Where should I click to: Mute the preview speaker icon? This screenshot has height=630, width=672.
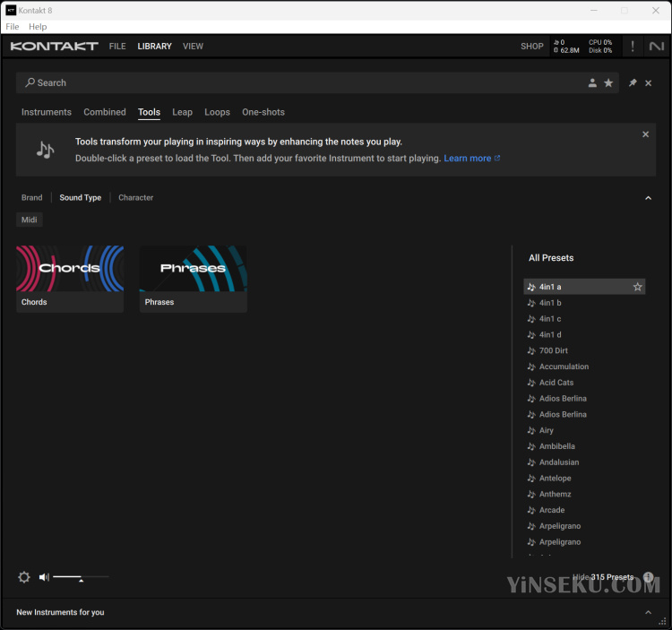pyautogui.click(x=44, y=577)
